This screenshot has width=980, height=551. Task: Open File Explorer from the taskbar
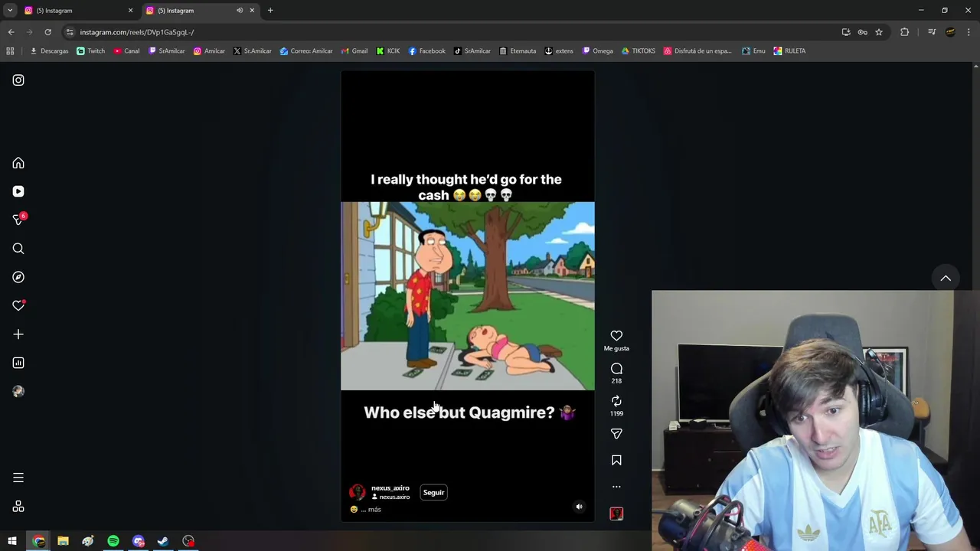point(64,542)
